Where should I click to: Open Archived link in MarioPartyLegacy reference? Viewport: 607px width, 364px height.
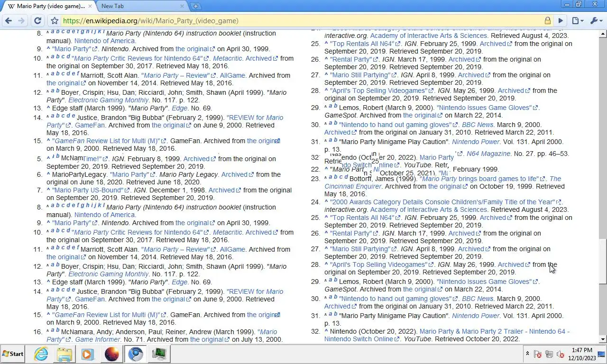(234, 174)
